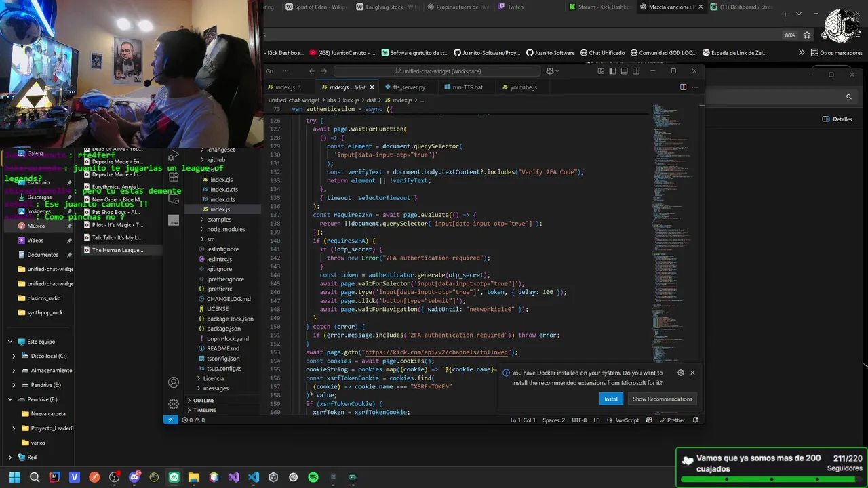This screenshot has height=488, width=868.
Task: Open the Run and Debug view
Action: coord(174,156)
